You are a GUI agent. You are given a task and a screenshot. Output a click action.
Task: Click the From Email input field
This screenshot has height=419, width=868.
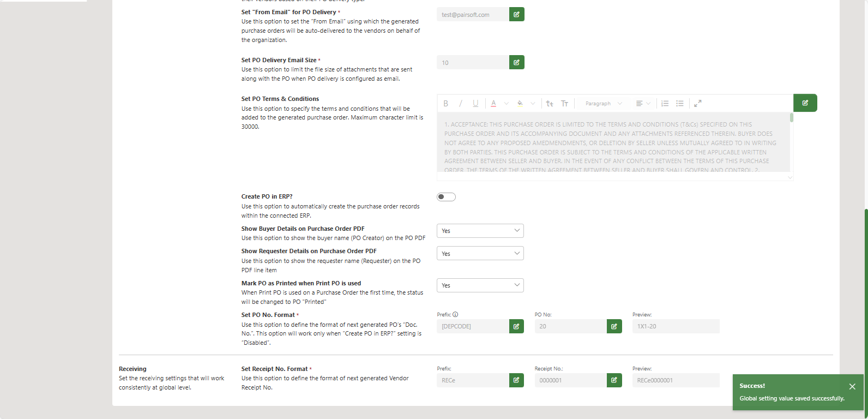coord(473,15)
